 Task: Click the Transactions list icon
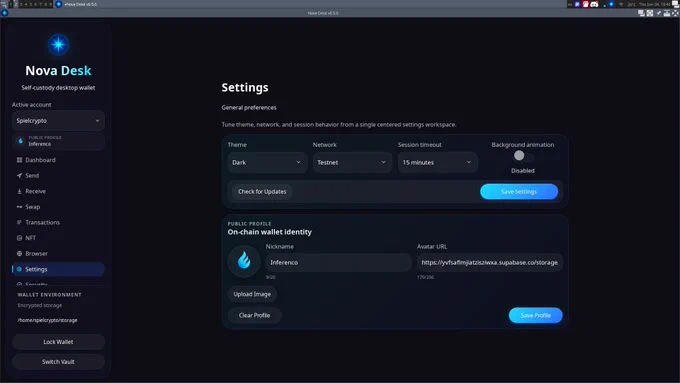19,223
